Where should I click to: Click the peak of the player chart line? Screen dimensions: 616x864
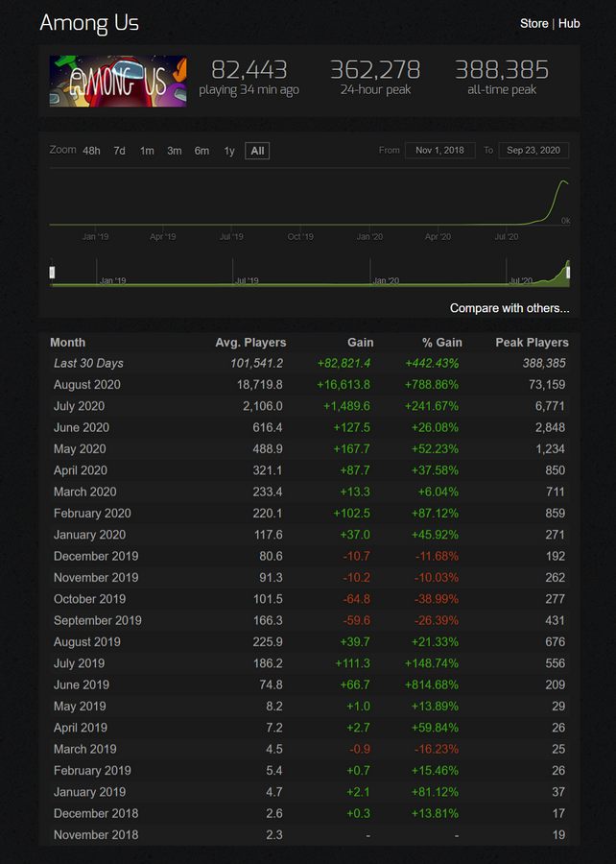pos(563,180)
